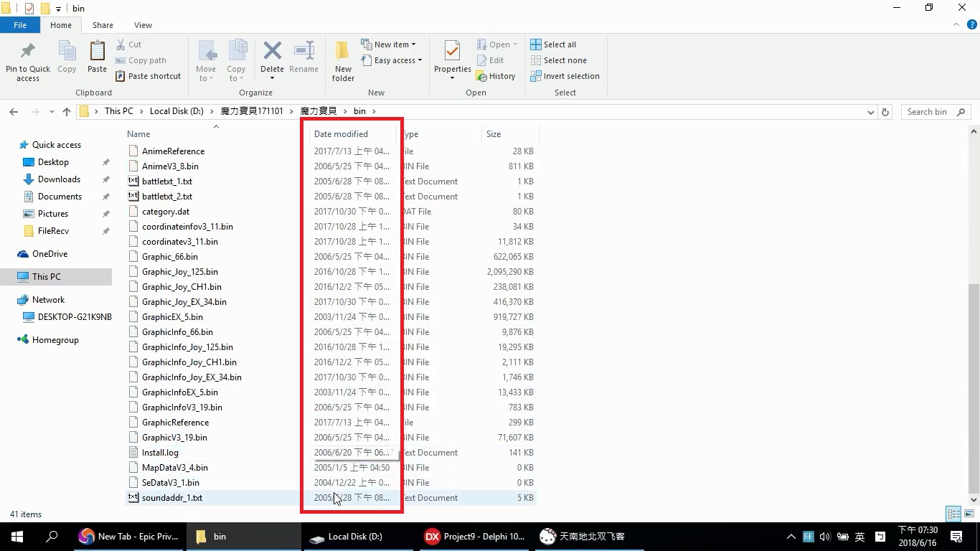Viewport: 980px width, 551px height.
Task: Switch to the View ribbon tab
Action: click(x=143, y=25)
